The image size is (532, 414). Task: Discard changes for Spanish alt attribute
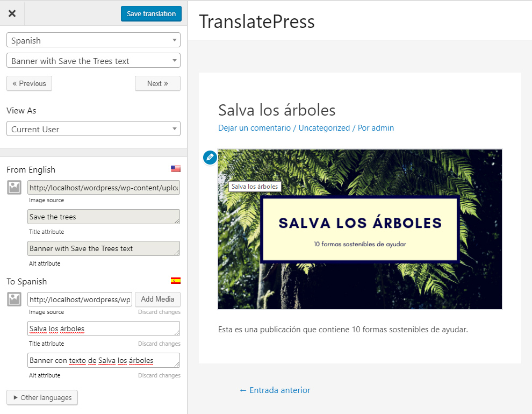(x=159, y=375)
